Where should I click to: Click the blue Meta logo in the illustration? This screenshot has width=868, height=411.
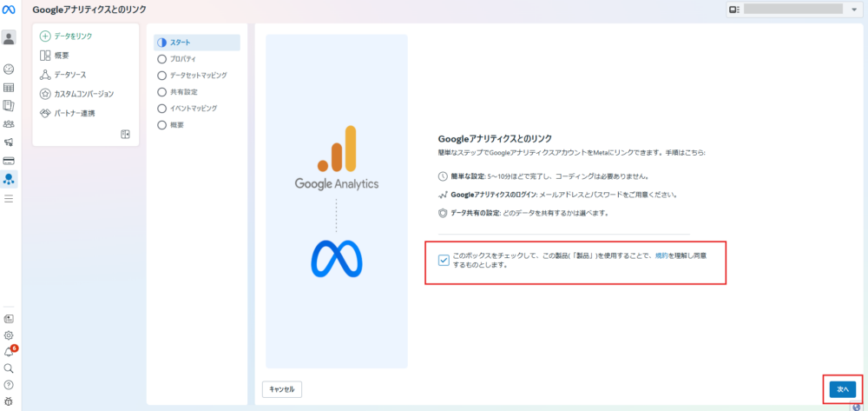[x=337, y=259]
